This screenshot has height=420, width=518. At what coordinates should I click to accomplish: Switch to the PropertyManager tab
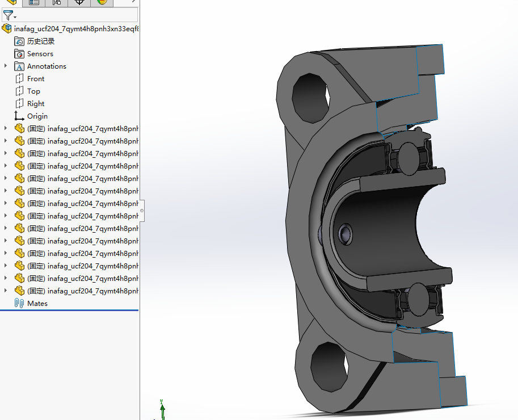coord(33,3)
